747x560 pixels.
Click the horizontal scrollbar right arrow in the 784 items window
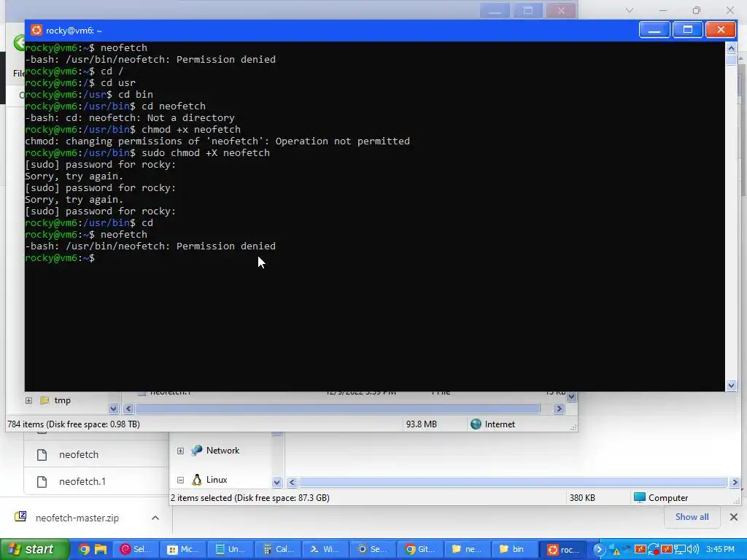(560, 408)
